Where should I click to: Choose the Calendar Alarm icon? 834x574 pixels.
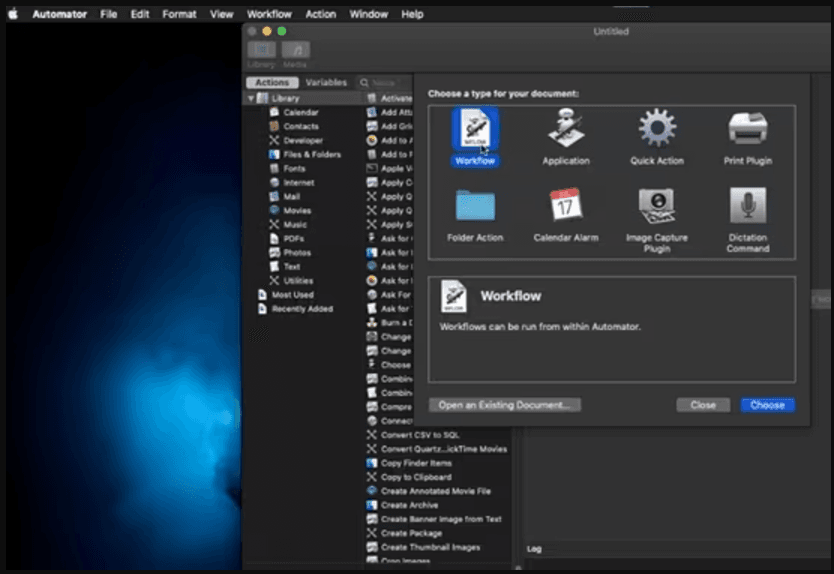tap(565, 204)
